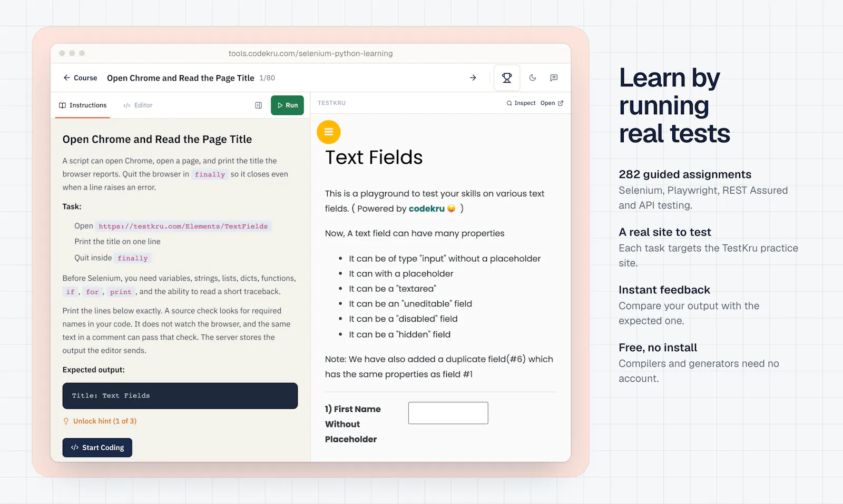Select the expected output code block

pos(180,396)
